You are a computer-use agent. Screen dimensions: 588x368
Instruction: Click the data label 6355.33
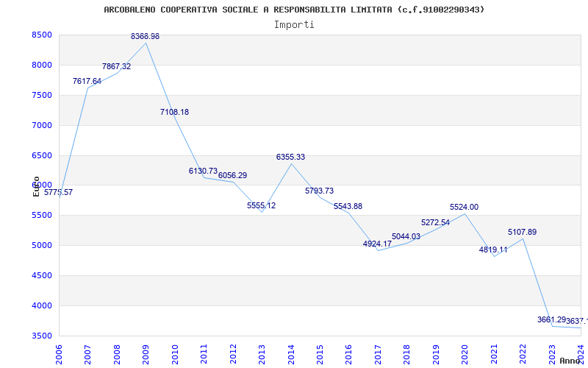290,157
